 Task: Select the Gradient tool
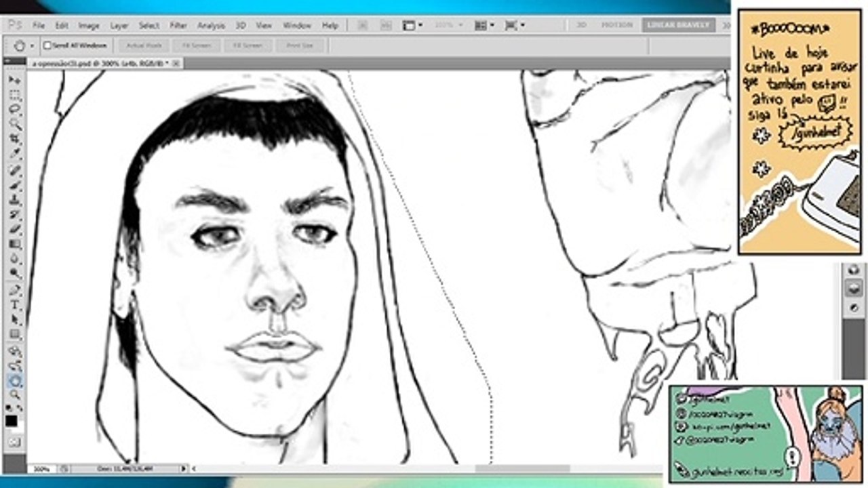tap(14, 245)
